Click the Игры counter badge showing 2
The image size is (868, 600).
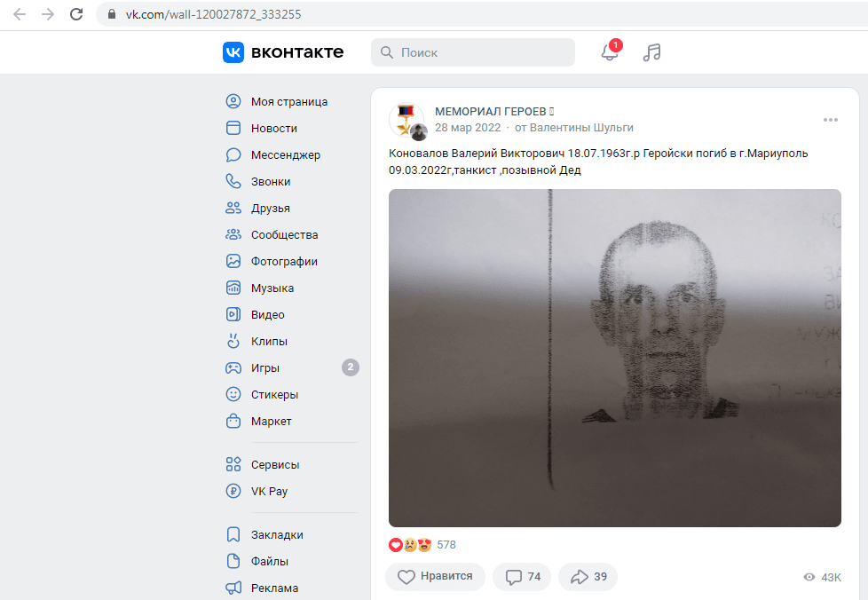tap(351, 367)
